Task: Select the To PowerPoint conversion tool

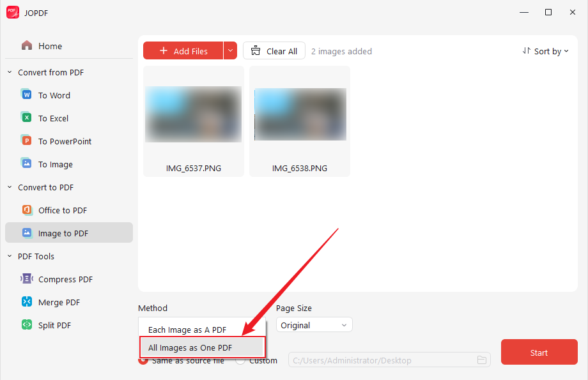Action: click(64, 141)
